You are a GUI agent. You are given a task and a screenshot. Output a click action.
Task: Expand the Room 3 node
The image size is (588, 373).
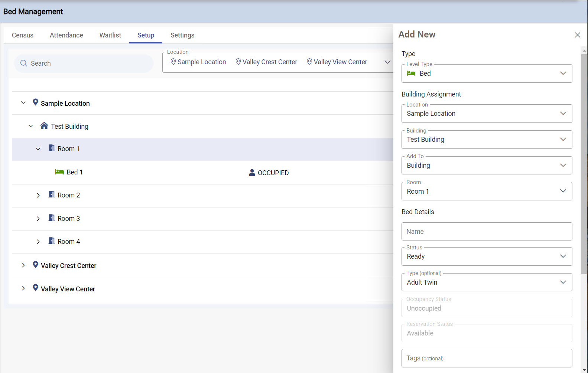point(38,219)
